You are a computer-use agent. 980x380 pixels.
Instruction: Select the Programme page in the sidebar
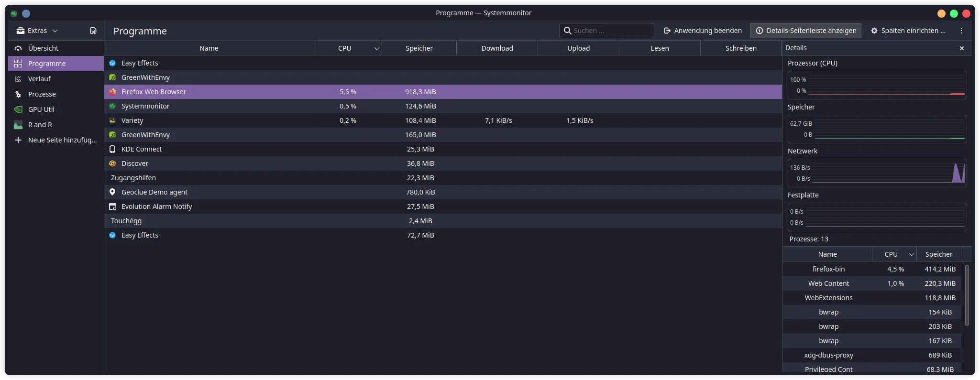[56, 64]
